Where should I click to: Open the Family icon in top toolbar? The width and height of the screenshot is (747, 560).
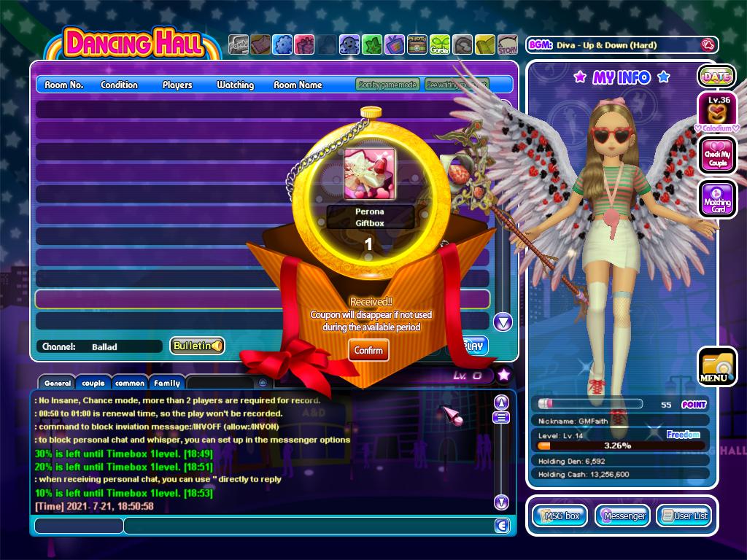pyautogui.click(x=239, y=45)
